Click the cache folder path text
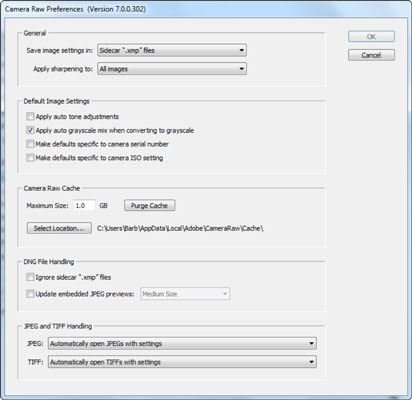This screenshot has height=400, width=412. point(180,228)
